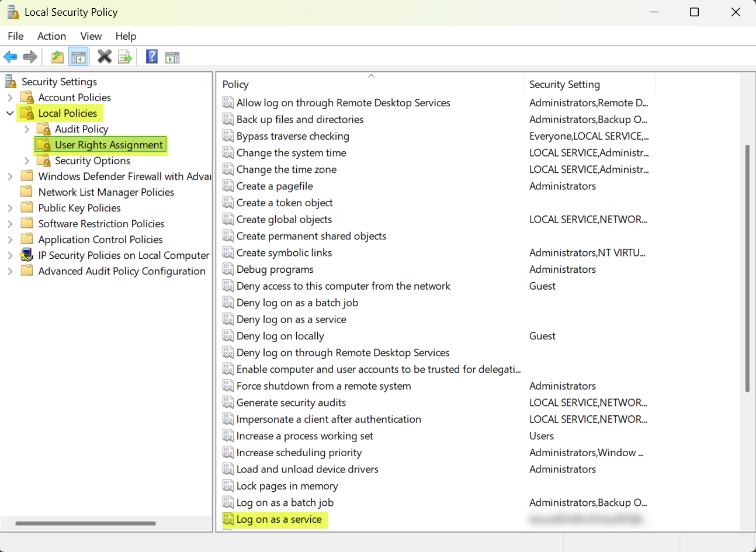Click the Up one level folder icon
The width and height of the screenshot is (756, 552).
57,57
